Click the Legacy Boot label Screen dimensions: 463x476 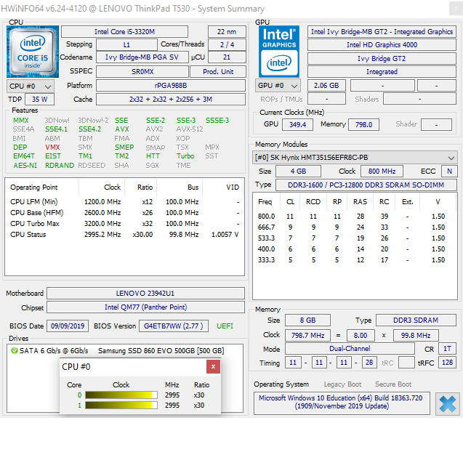click(x=342, y=384)
